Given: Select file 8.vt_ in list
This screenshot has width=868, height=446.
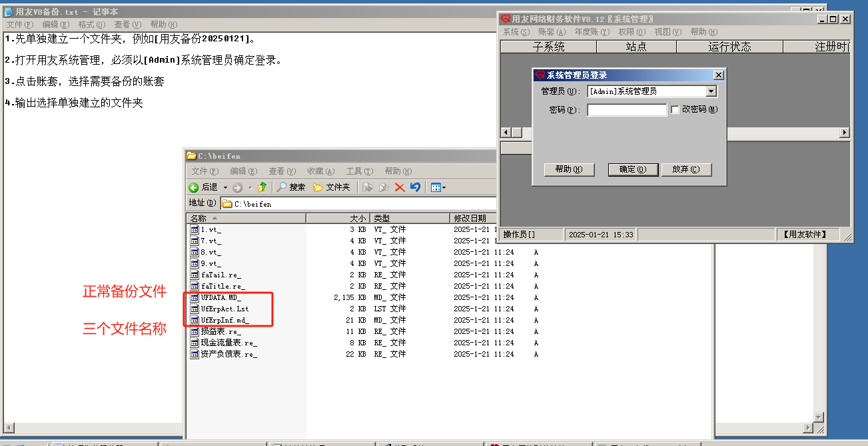Looking at the screenshot, I should (x=211, y=252).
